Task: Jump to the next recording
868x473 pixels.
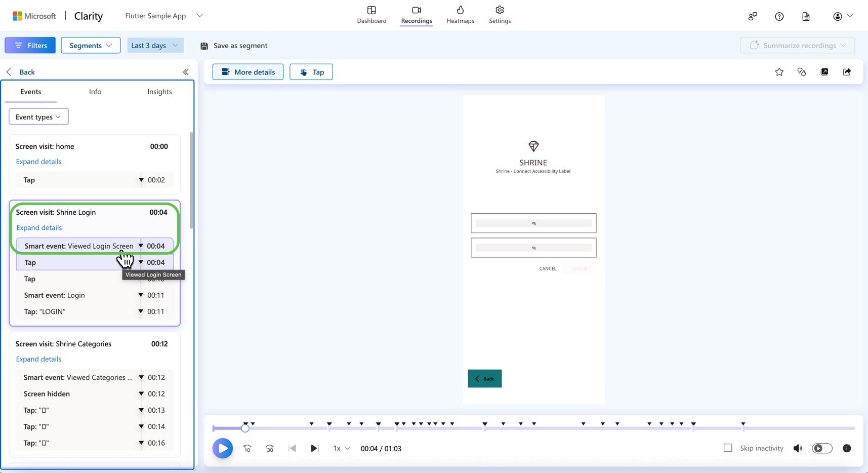Action: 314,448
